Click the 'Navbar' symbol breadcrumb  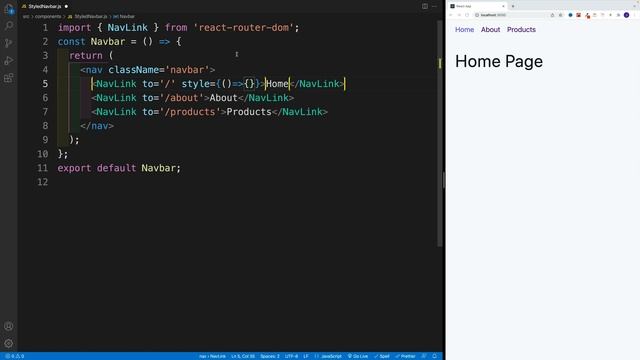click(124, 17)
